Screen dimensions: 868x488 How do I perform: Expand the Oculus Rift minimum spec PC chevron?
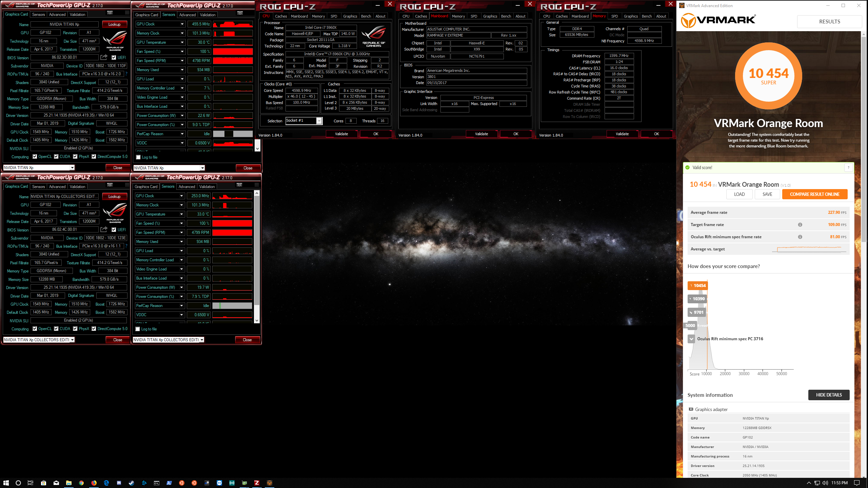coord(691,339)
